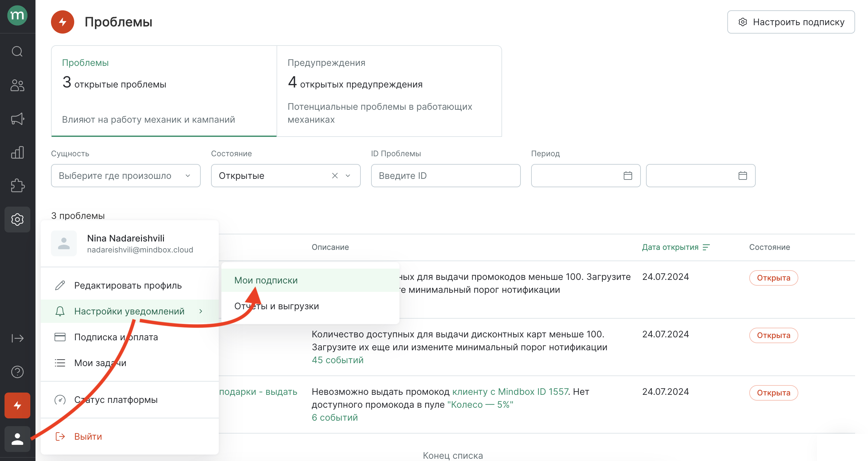Screen dimensions: 868x461
Task: Choose Мои подписки in submenu
Action: coord(310,280)
